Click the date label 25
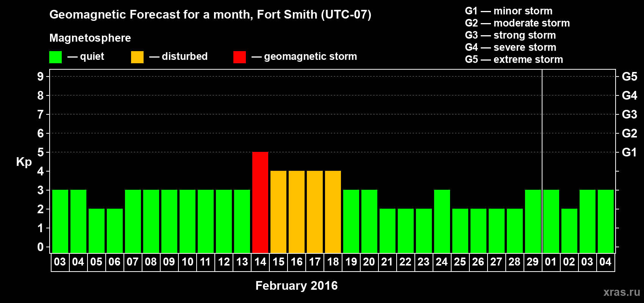The height and width of the screenshot is (303, 644). click(x=460, y=262)
